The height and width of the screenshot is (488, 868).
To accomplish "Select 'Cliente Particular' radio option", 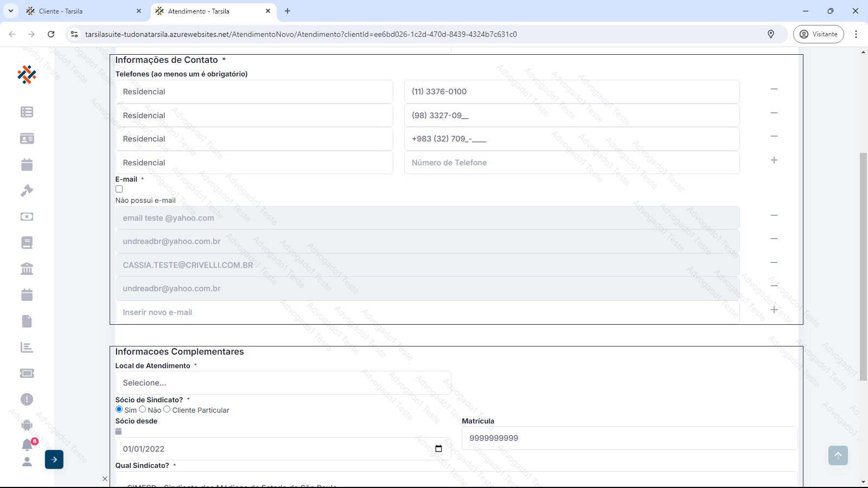I will [x=167, y=409].
